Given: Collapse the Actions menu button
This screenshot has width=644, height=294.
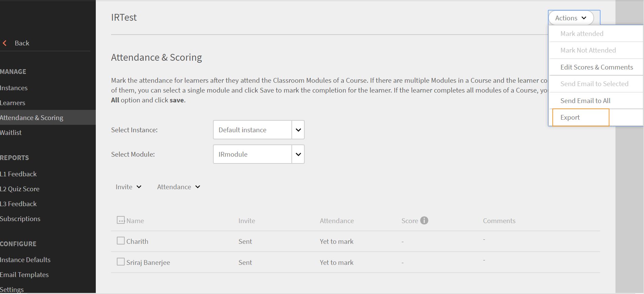Looking at the screenshot, I should tap(571, 18).
